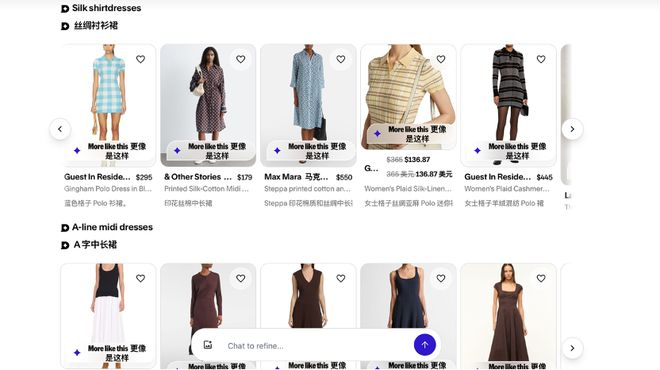
Task: Attach an image in chat box
Action: coord(208,345)
